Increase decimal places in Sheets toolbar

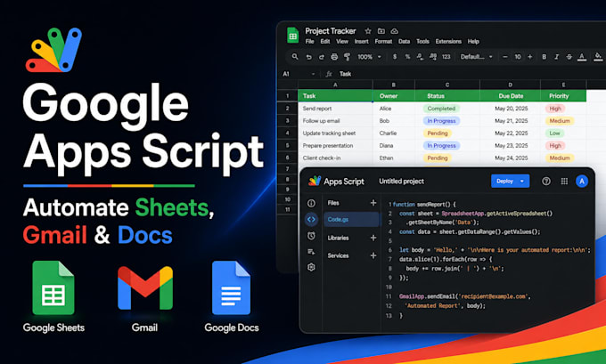[x=433, y=57]
